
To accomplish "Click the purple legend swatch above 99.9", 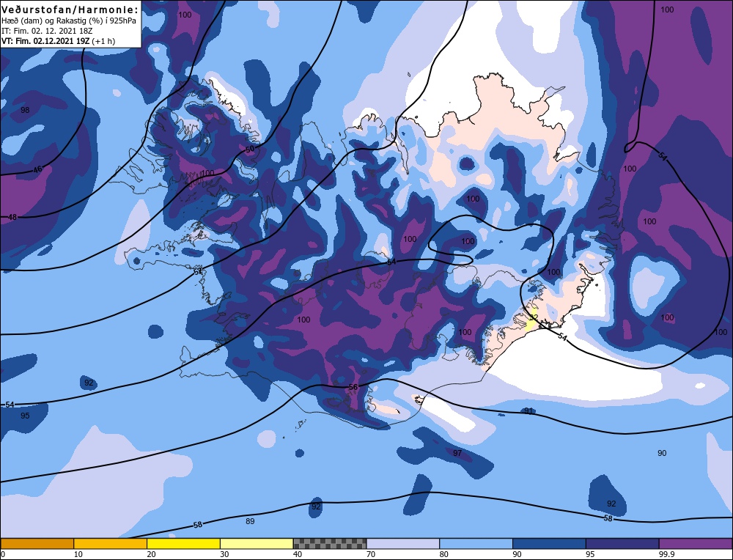I will coord(696,543).
